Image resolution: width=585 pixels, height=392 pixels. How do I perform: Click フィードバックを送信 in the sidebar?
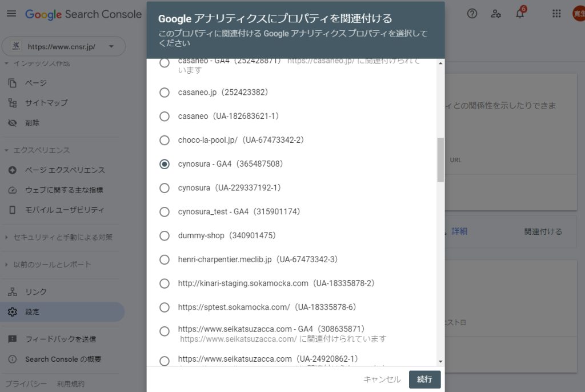point(62,339)
